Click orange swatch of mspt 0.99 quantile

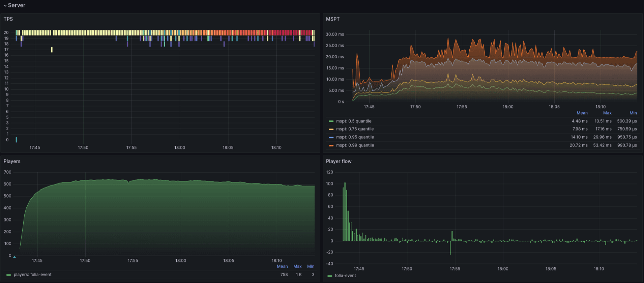coord(331,145)
